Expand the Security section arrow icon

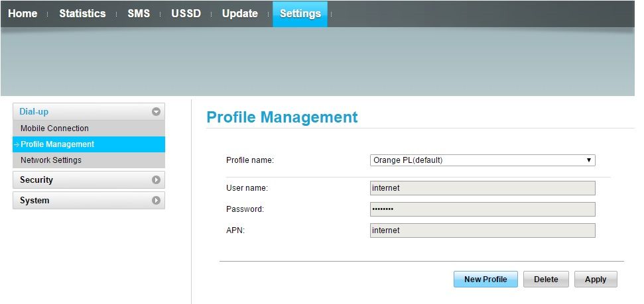pyautogui.click(x=156, y=179)
